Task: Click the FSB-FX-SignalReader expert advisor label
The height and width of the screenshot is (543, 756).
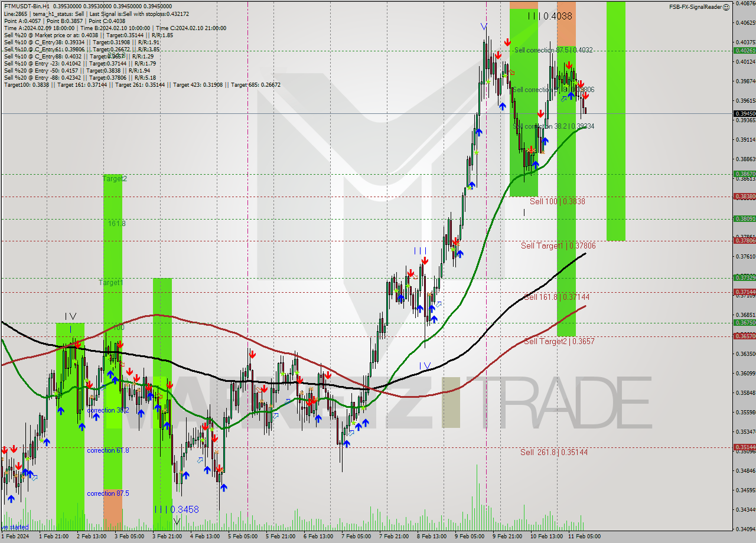Action: [x=695, y=7]
